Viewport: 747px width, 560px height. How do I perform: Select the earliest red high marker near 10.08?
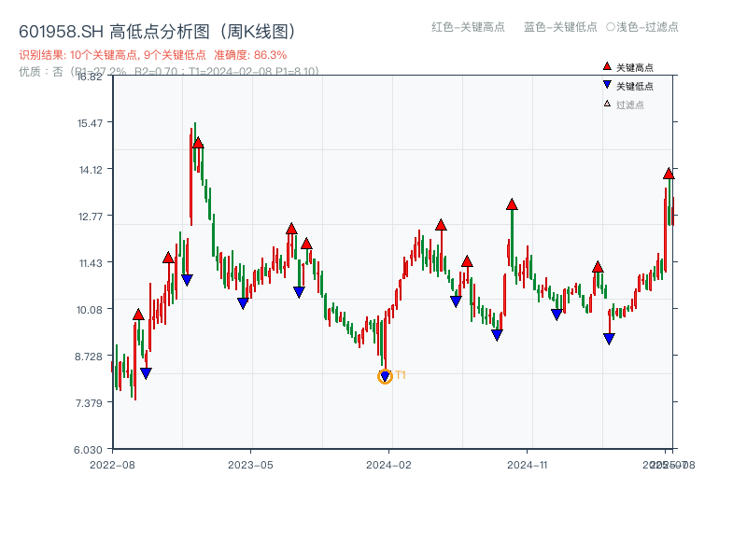coord(138,315)
